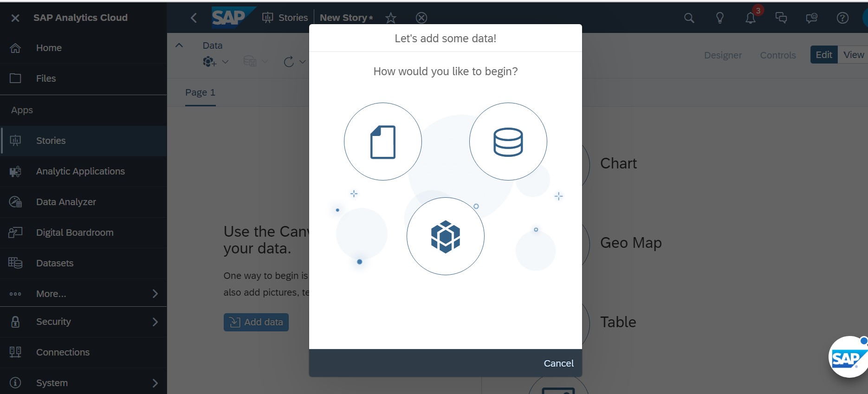
Task: Open the lightbulb insights icon
Action: 719,18
